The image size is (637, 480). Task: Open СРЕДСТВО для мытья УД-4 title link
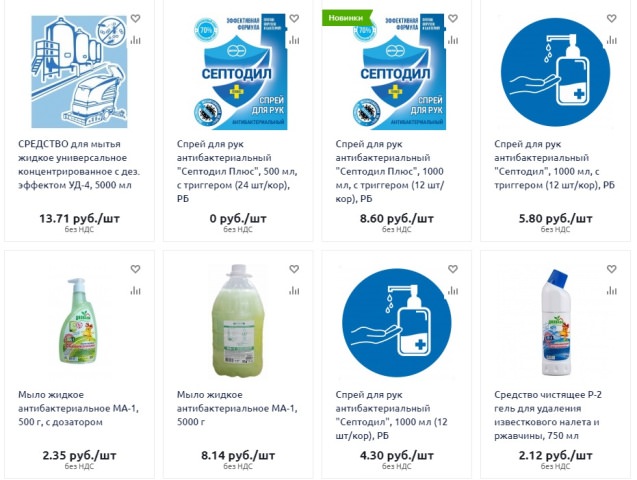79,164
